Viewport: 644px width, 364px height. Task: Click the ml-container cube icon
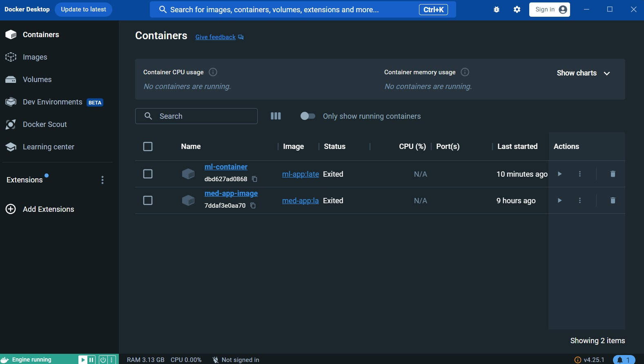pos(188,174)
